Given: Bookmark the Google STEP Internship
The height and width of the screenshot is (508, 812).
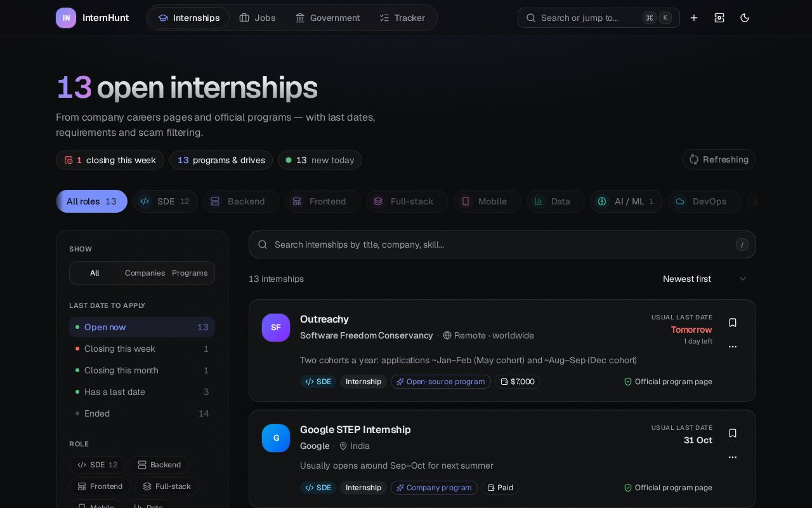Looking at the screenshot, I should [x=733, y=433].
